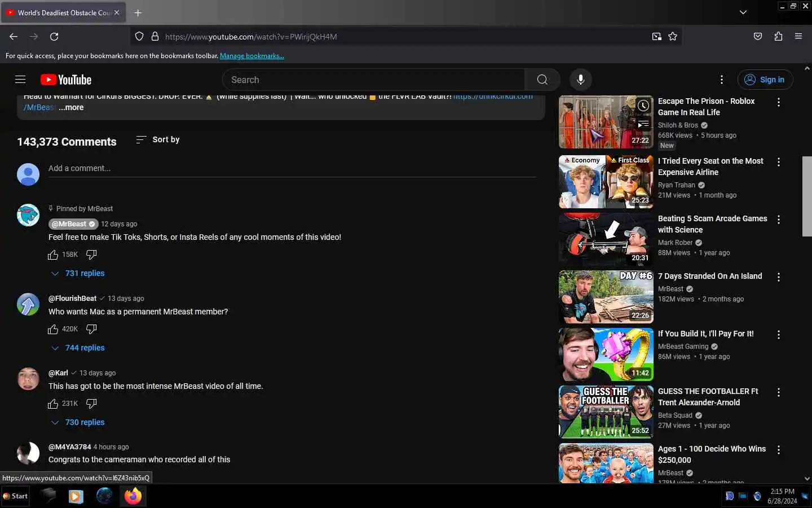The width and height of the screenshot is (812, 508).
Task: Open I Tried Every Seat thumbnail
Action: tap(606, 182)
